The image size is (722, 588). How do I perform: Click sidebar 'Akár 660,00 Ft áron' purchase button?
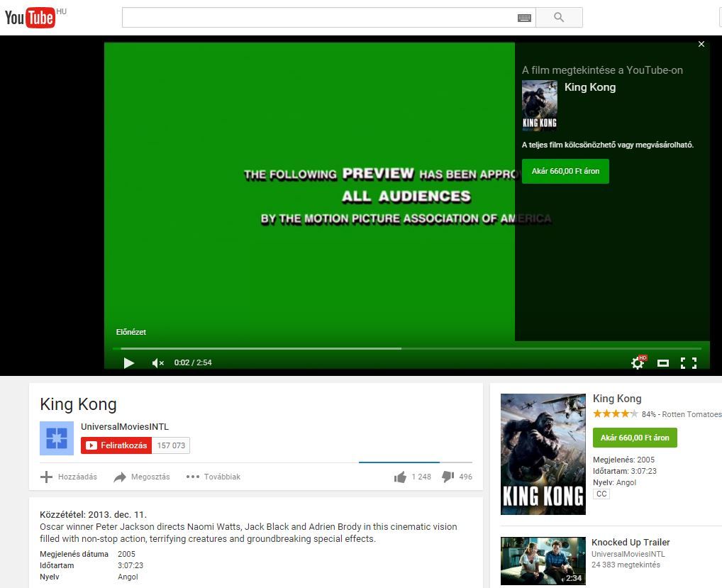pos(635,438)
